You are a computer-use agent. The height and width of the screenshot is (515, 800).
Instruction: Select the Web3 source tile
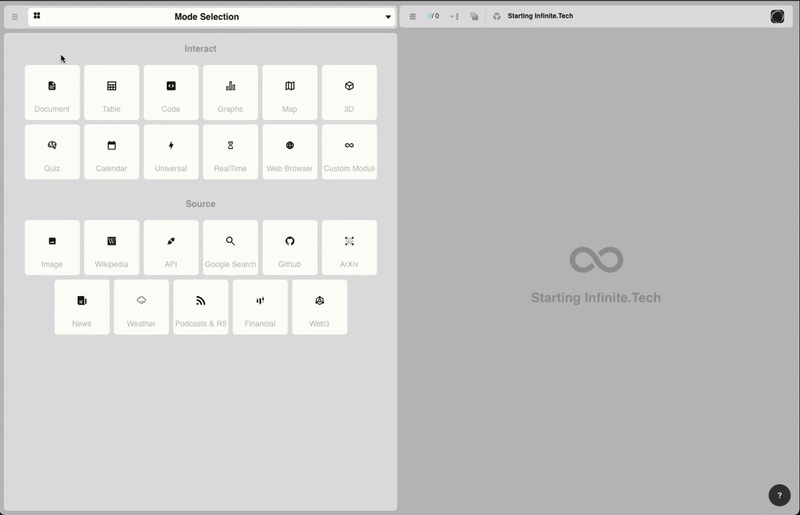[x=319, y=307]
